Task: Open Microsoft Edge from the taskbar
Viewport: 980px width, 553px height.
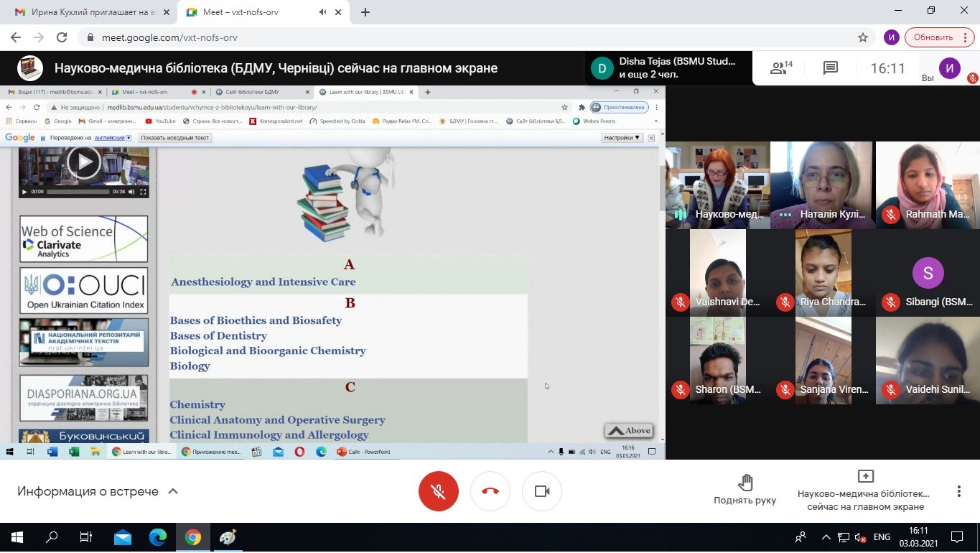Action: (x=158, y=537)
